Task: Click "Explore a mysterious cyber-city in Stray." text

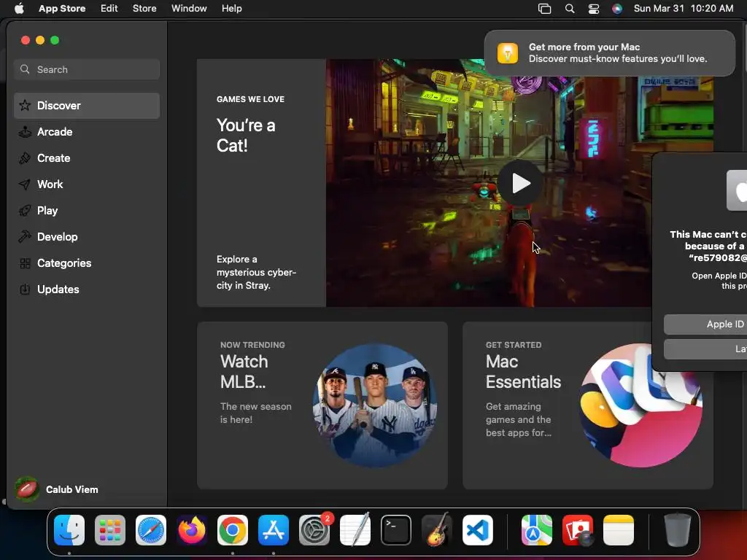Action: tap(256, 273)
